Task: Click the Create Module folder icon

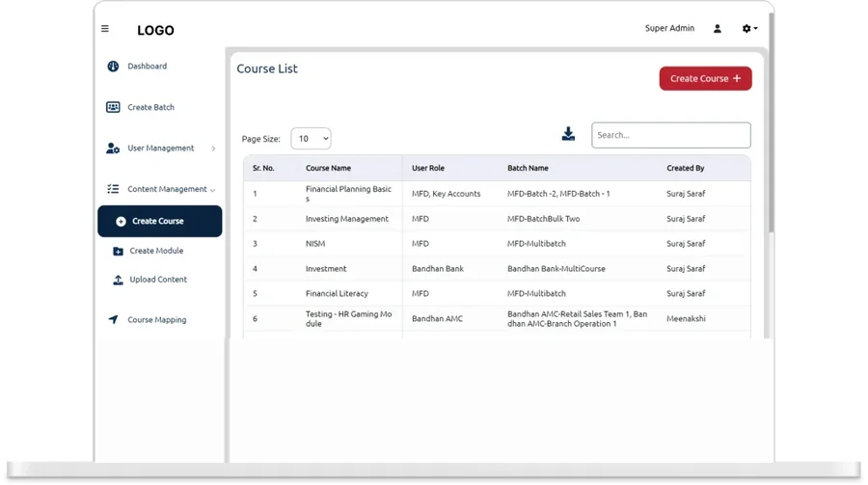Action: point(118,252)
